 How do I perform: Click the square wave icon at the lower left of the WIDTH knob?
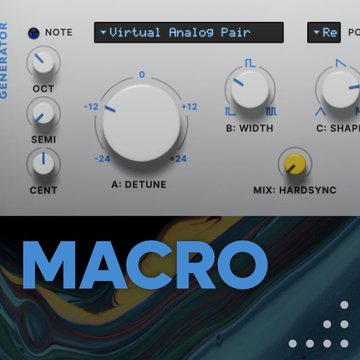tap(230, 112)
